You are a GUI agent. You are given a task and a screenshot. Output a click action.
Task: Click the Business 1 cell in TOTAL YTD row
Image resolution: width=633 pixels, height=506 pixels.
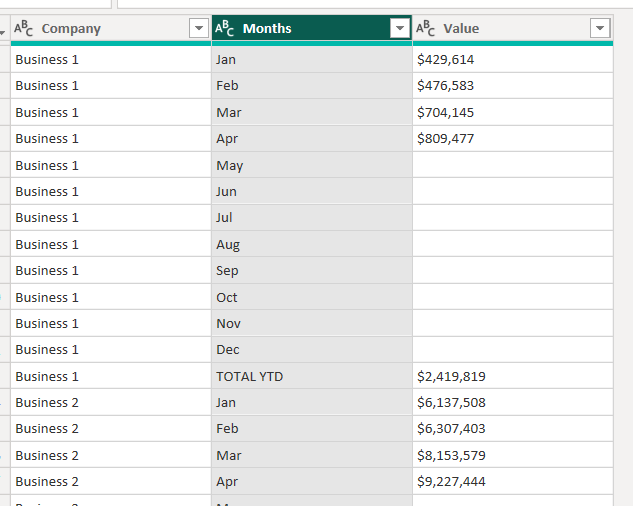(x=111, y=376)
